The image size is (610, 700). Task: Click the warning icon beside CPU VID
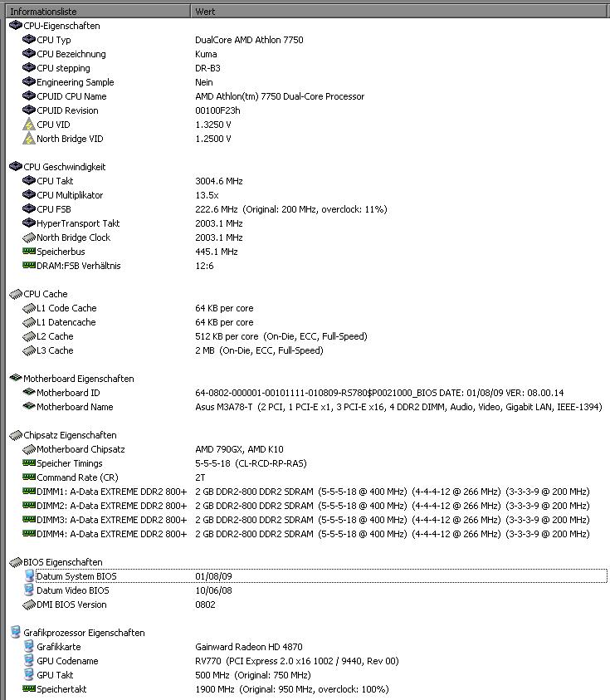[28, 125]
